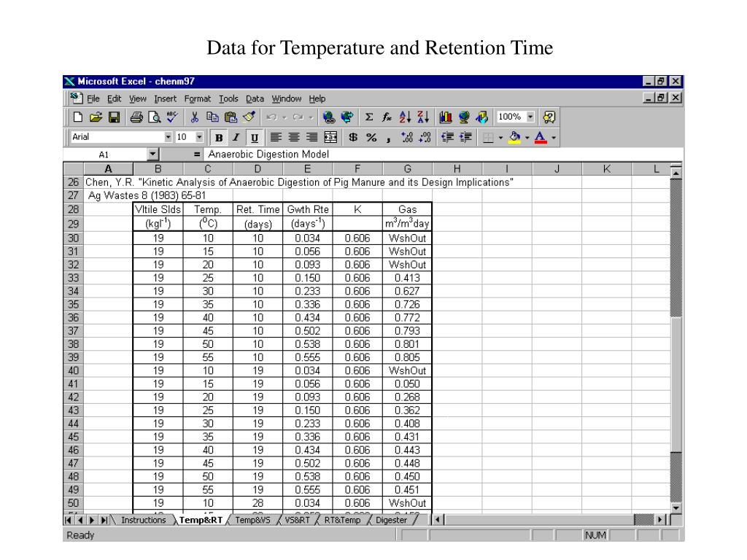Create a new workbook with the New icon
This screenshot has width=747, height=560.
77,117
